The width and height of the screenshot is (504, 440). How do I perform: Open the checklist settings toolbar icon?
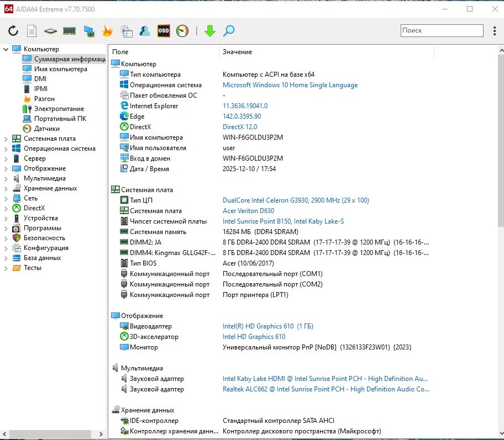point(126,31)
